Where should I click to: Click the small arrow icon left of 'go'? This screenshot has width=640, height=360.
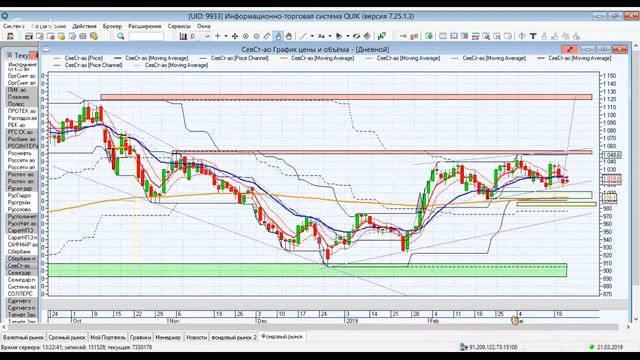click(x=403, y=36)
